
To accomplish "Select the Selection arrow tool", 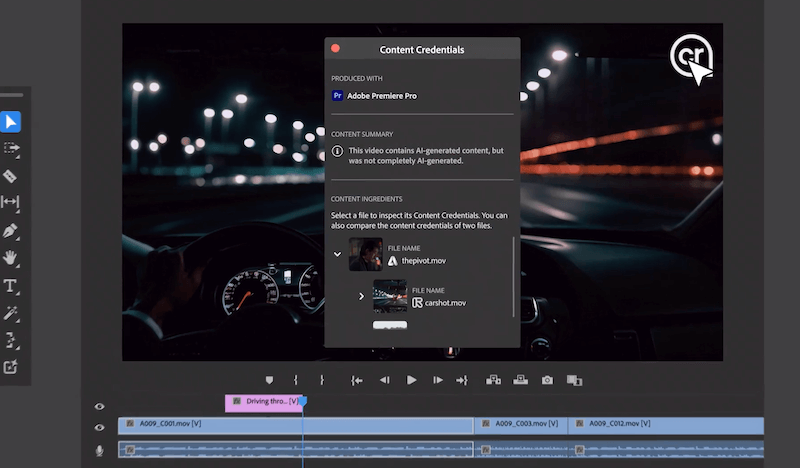I will click(11, 122).
